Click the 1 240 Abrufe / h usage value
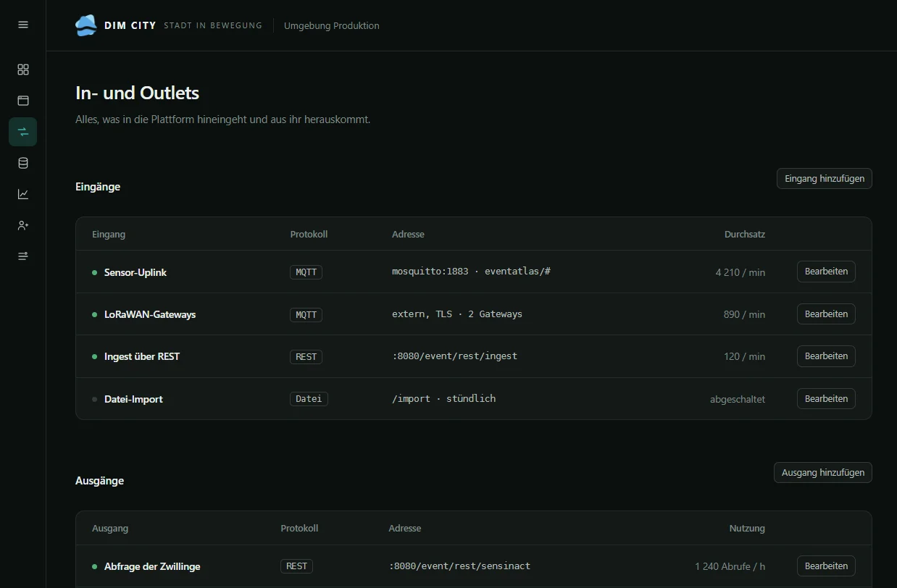The height and width of the screenshot is (588, 897). click(730, 566)
